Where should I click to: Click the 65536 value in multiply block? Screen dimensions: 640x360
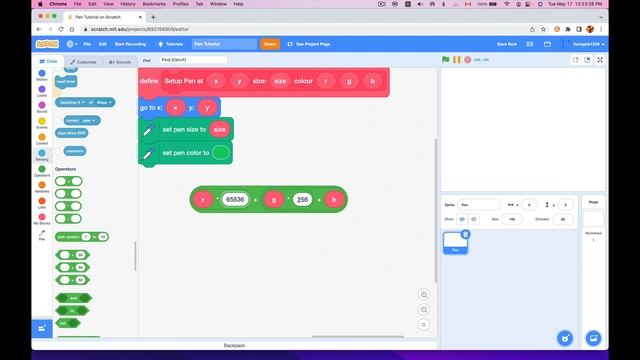(x=235, y=200)
